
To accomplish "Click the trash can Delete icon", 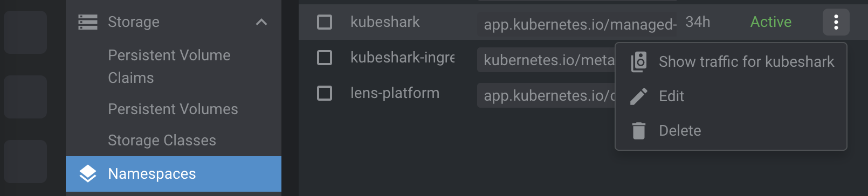I will (639, 131).
